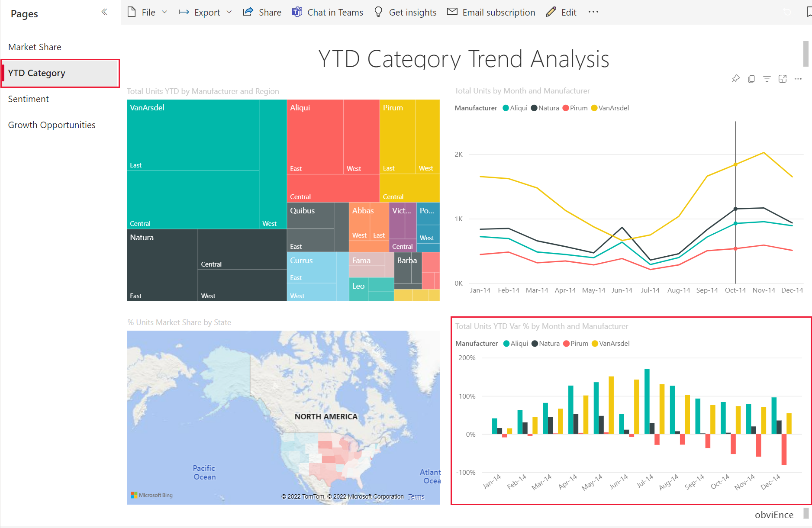Image resolution: width=812 pixels, height=528 pixels.
Task: Pin the line chart visual to a dashboard
Action: pyautogui.click(x=735, y=79)
